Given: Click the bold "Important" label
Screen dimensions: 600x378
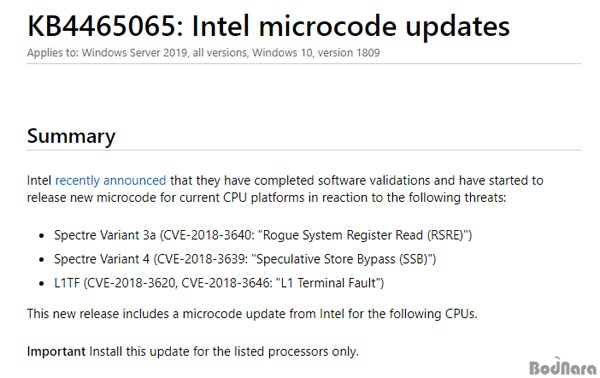Looking at the screenshot, I should 56,352.
